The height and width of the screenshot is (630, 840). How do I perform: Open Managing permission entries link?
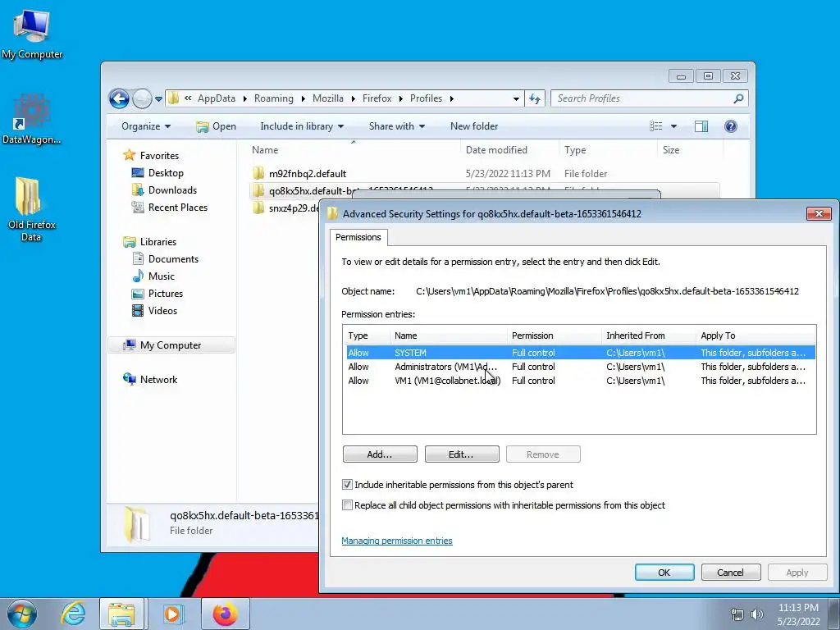[x=397, y=541]
